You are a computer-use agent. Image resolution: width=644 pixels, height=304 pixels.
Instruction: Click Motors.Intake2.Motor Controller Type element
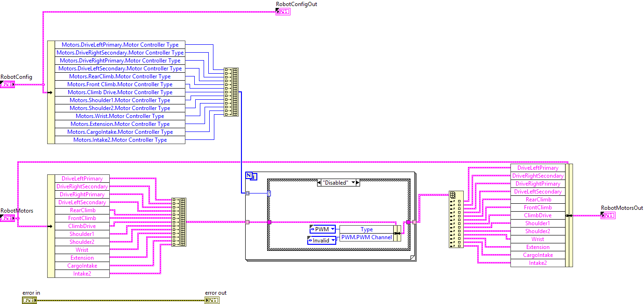(x=120, y=140)
